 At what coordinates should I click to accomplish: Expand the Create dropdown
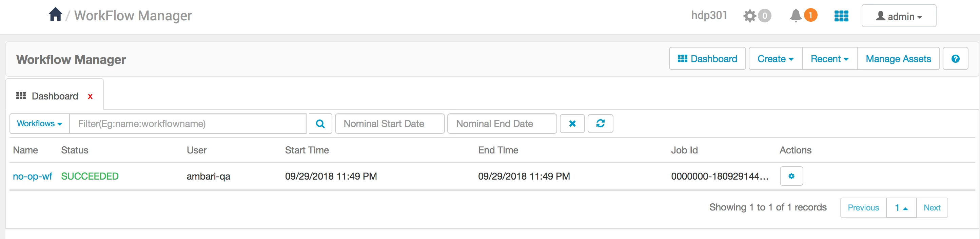(x=775, y=59)
